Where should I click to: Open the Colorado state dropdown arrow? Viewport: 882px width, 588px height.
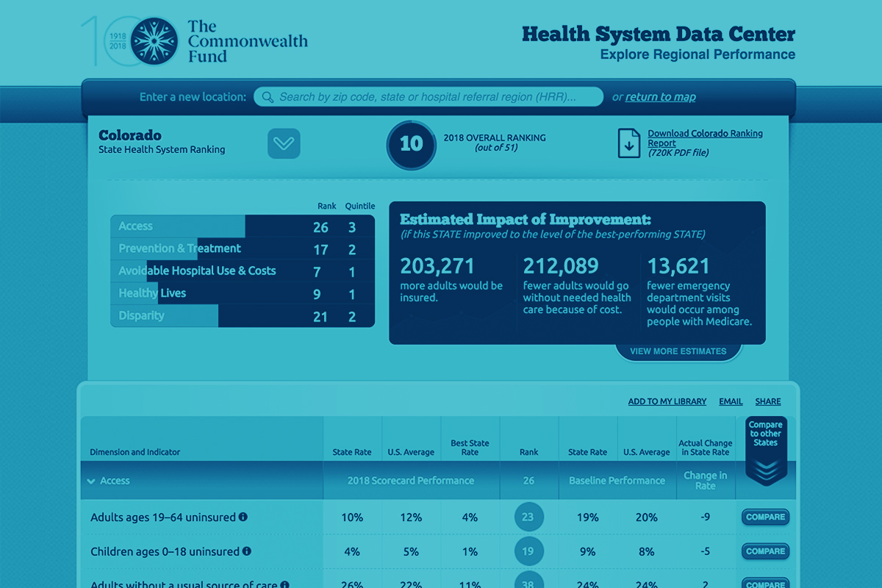pyautogui.click(x=284, y=143)
